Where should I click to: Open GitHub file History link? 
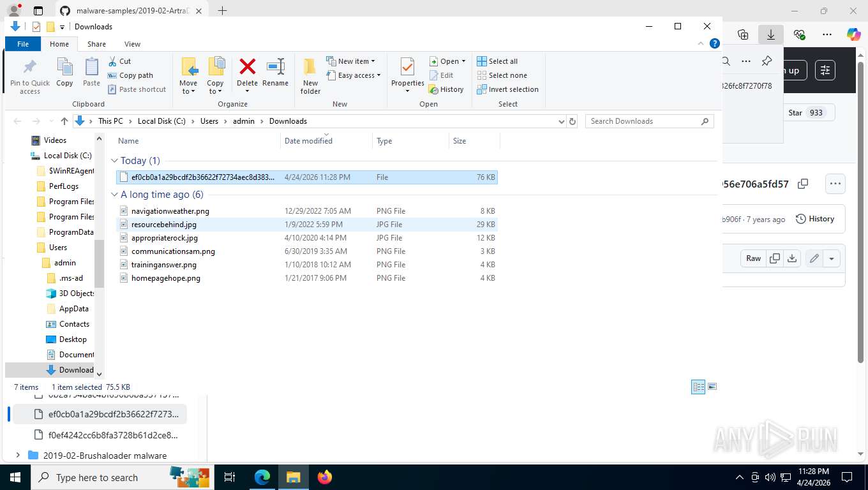pos(815,219)
